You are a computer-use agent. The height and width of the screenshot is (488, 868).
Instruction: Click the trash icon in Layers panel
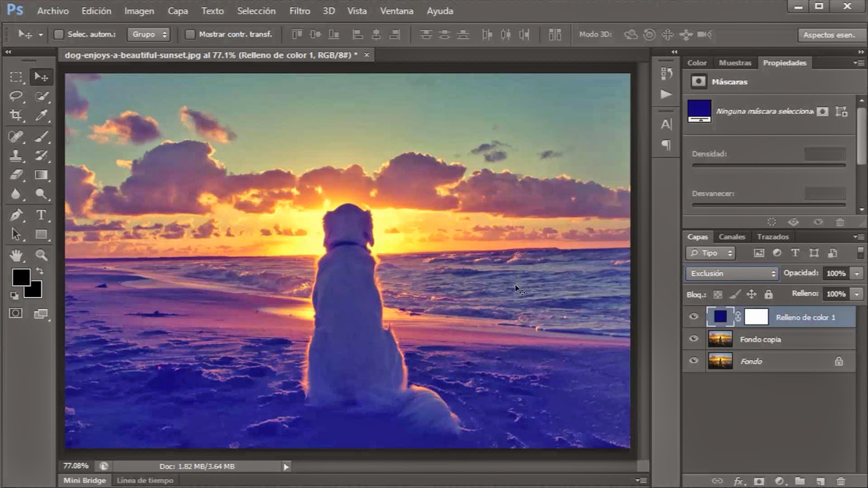[840, 481]
